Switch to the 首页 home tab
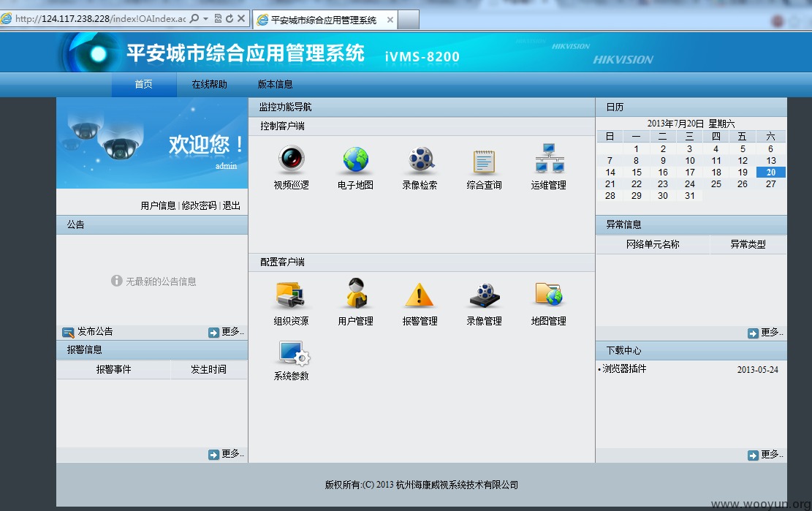This screenshot has height=511, width=812. click(x=144, y=84)
